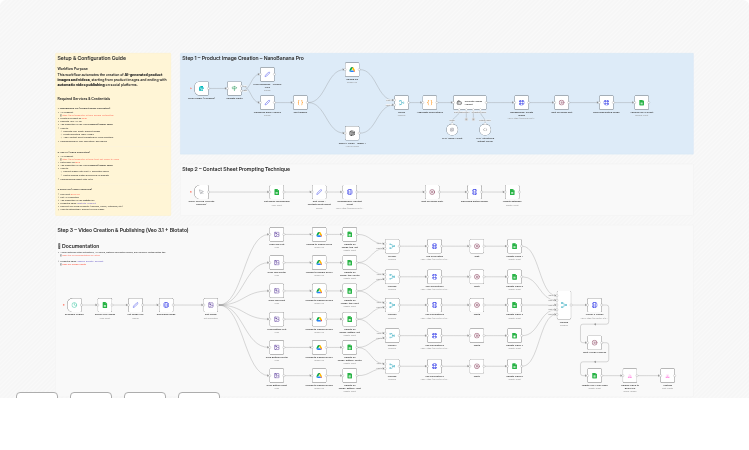Click the last Google Sheets node in Step 1

coord(641,102)
